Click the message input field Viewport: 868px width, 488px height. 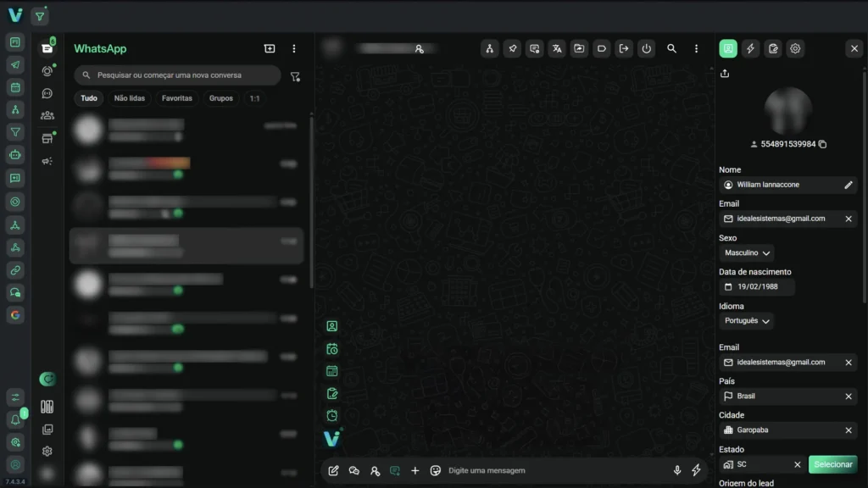tap(551, 470)
